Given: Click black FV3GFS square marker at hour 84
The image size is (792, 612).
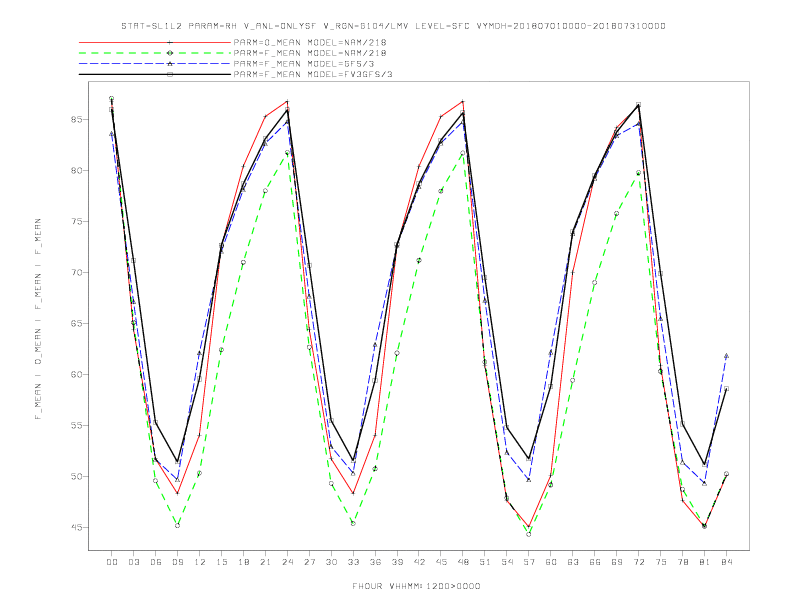Looking at the screenshot, I should [x=726, y=389].
